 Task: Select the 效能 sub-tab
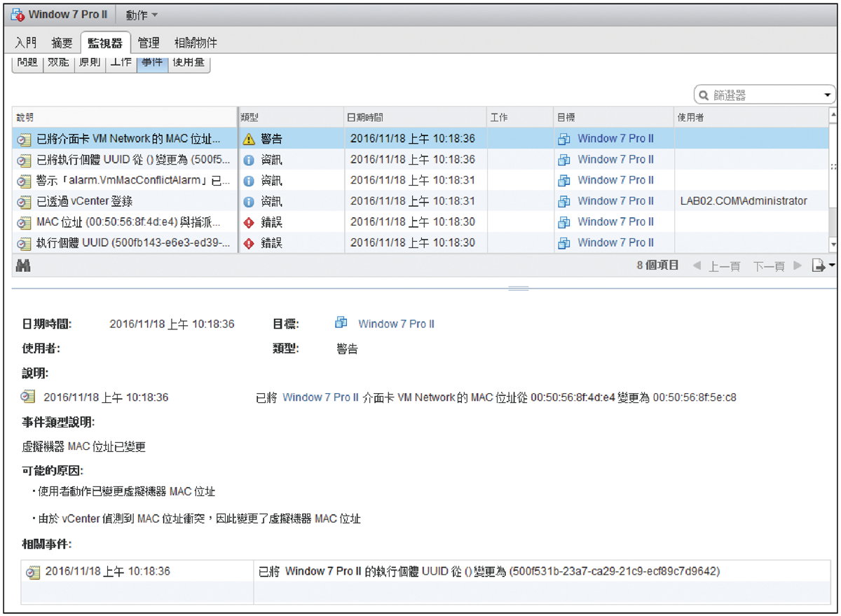pos(58,63)
